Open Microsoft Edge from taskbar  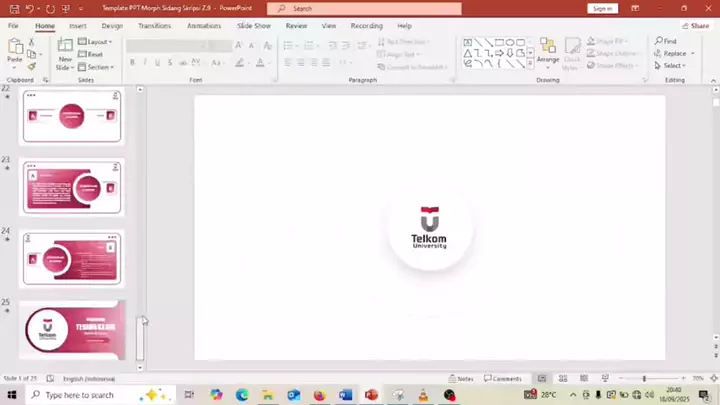[242, 395]
